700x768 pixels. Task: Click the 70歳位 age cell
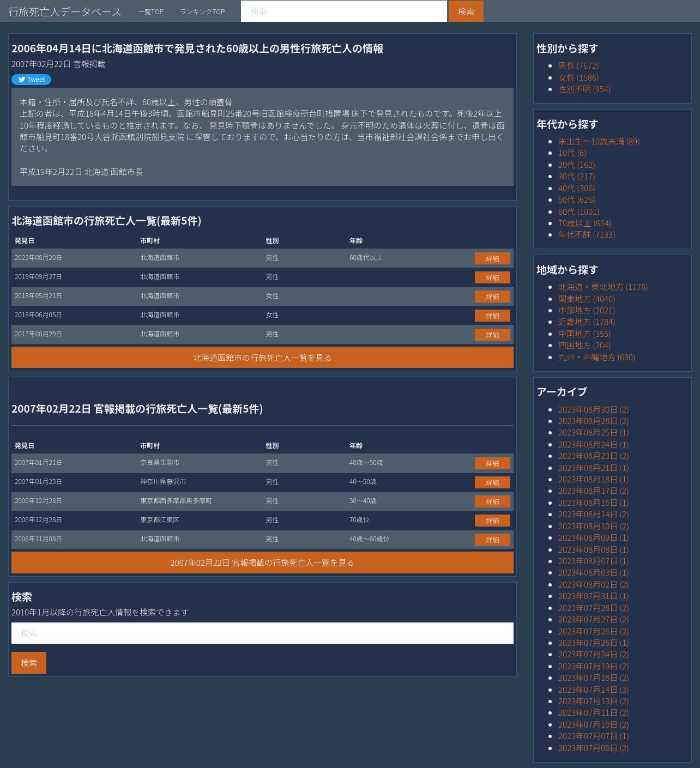359,520
